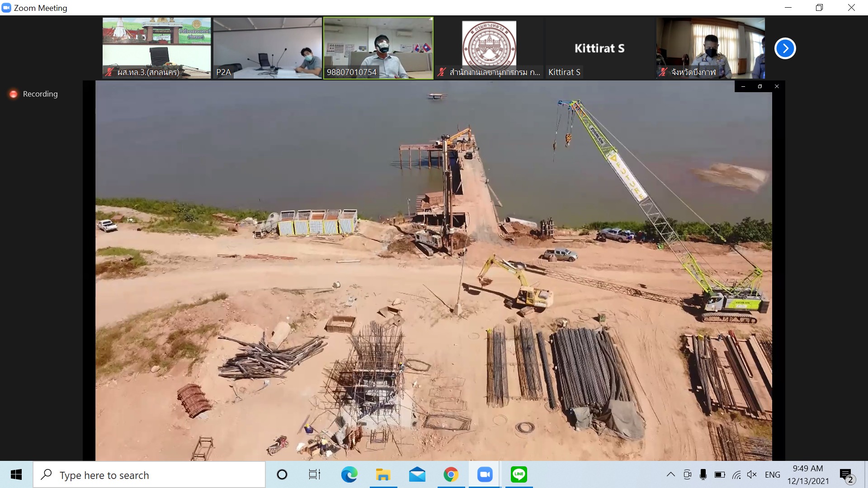Open Microsoft Edge from the taskbar
Viewport: 868px width, 488px height.
pyautogui.click(x=349, y=474)
